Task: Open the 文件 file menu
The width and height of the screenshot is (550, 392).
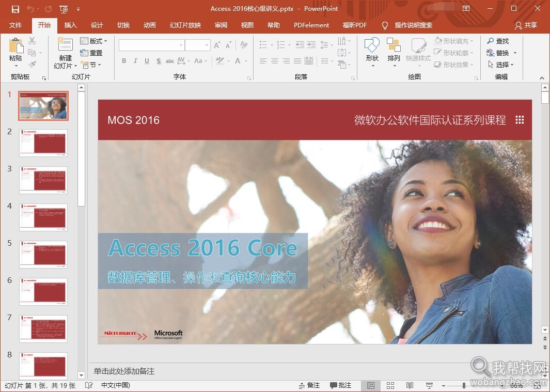Action: (x=15, y=25)
